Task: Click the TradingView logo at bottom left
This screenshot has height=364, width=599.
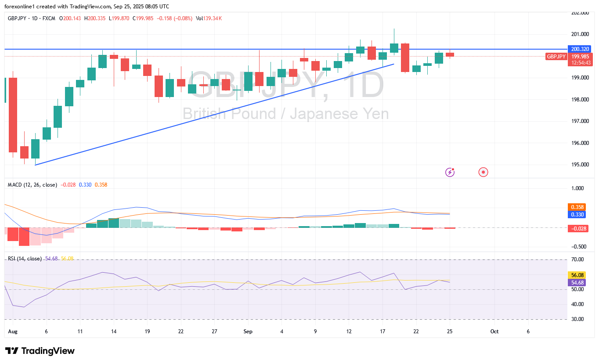Action: (40, 351)
